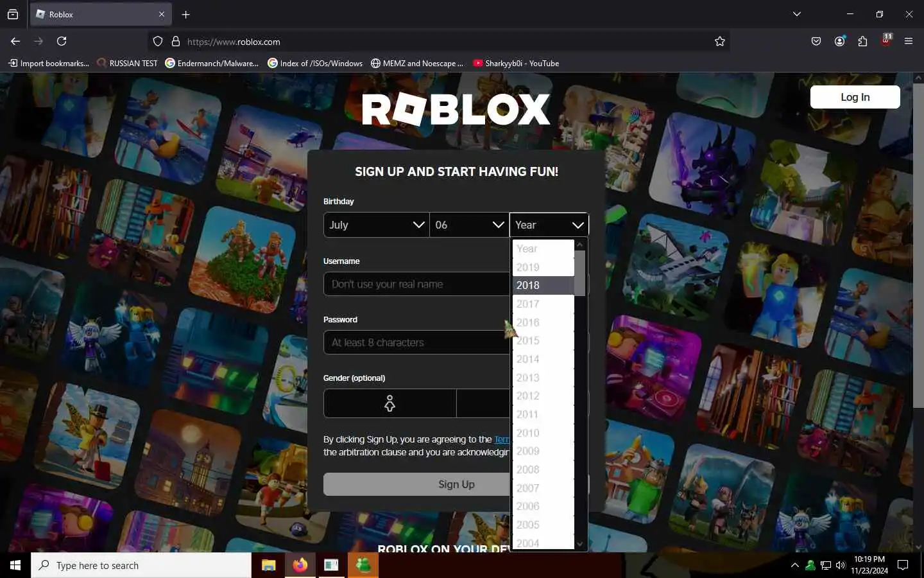Select year 2014 from list
Viewport: 924px width, 578px height.
[543, 359]
